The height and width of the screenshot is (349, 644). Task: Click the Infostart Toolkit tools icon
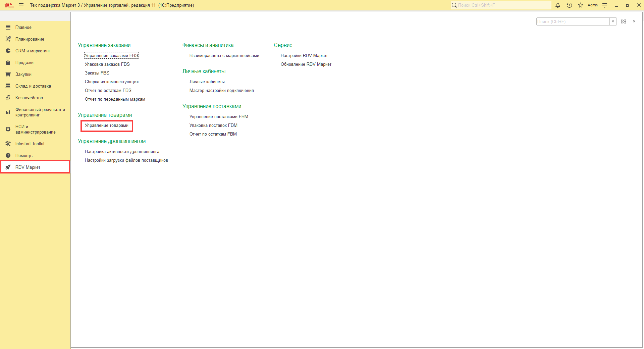click(x=8, y=144)
